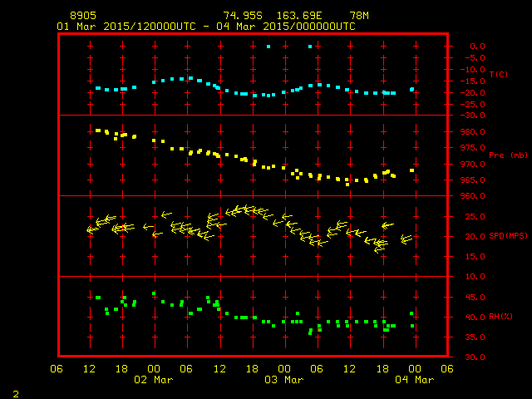Click the first 06 time label at left
This screenshot has height=399, width=532.
57,369
